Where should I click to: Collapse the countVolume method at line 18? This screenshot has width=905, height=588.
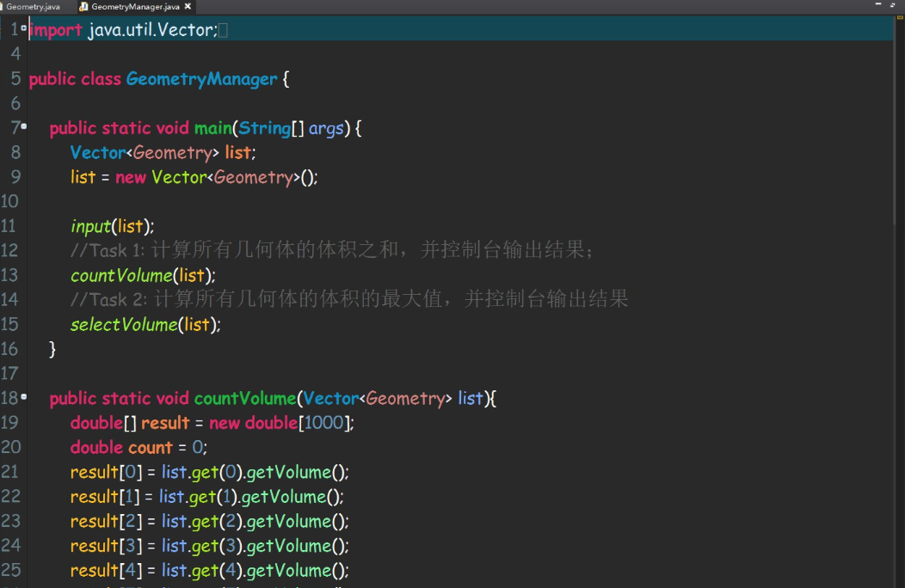coord(24,396)
